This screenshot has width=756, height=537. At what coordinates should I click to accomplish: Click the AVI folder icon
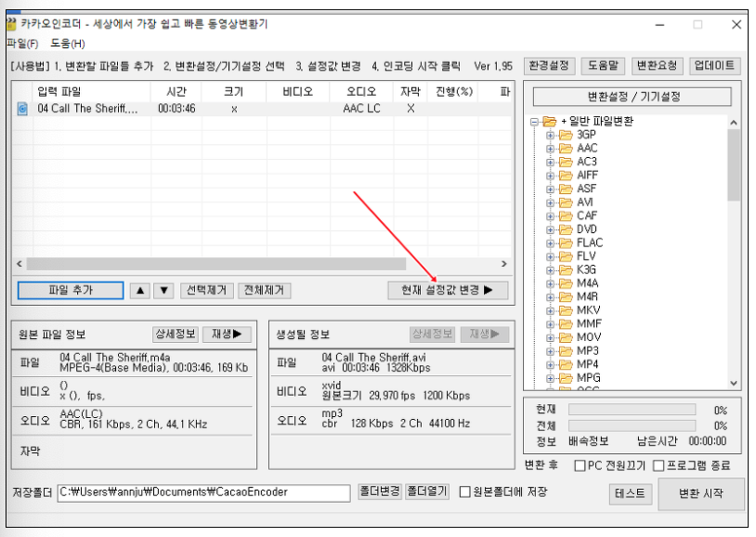pos(566,203)
